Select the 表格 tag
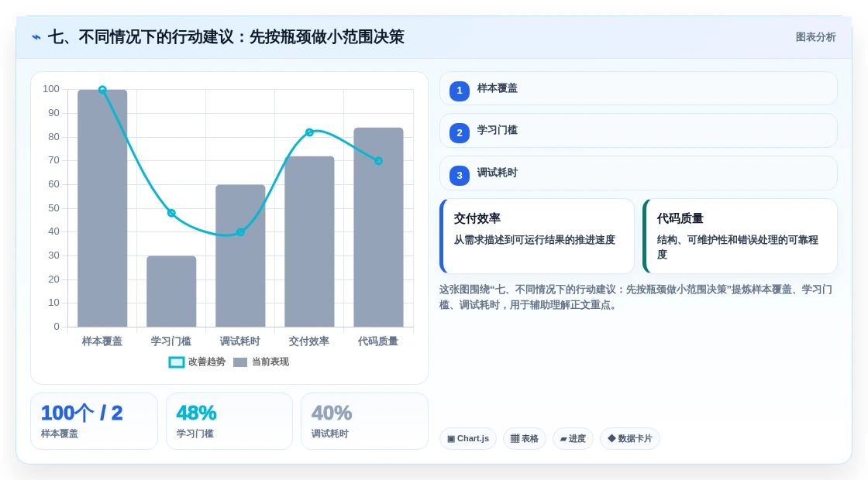868x480 pixels. coord(525,438)
